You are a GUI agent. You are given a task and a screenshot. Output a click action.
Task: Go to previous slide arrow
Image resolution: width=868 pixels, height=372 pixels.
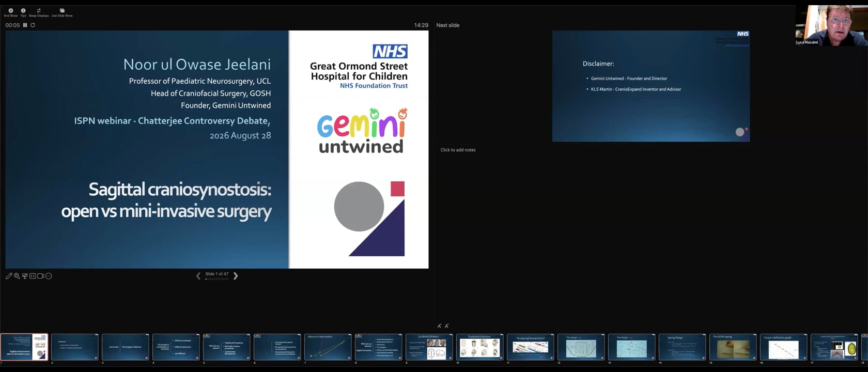198,276
